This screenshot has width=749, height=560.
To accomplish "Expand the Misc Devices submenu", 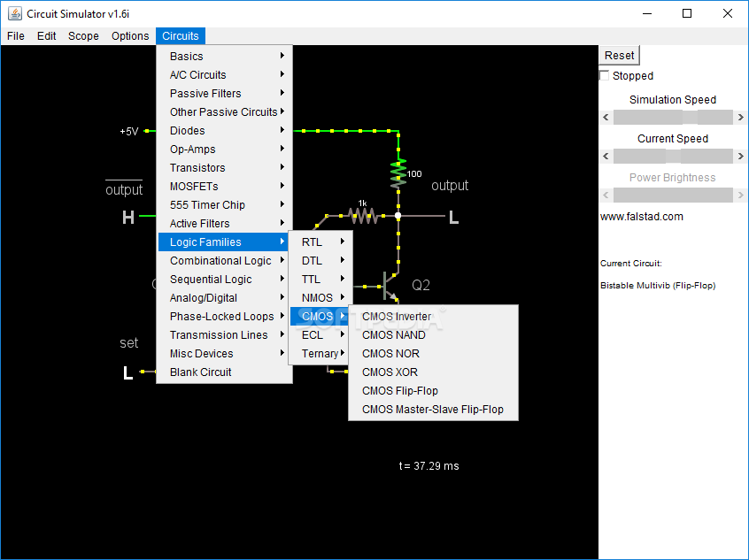I will [224, 354].
